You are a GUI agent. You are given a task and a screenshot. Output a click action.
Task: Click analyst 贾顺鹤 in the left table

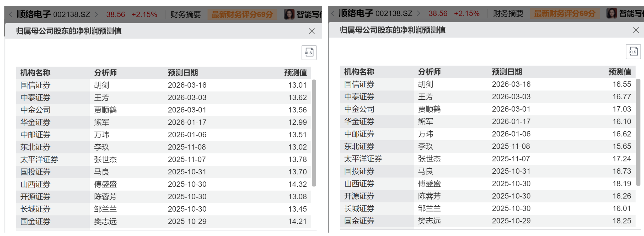pos(105,110)
